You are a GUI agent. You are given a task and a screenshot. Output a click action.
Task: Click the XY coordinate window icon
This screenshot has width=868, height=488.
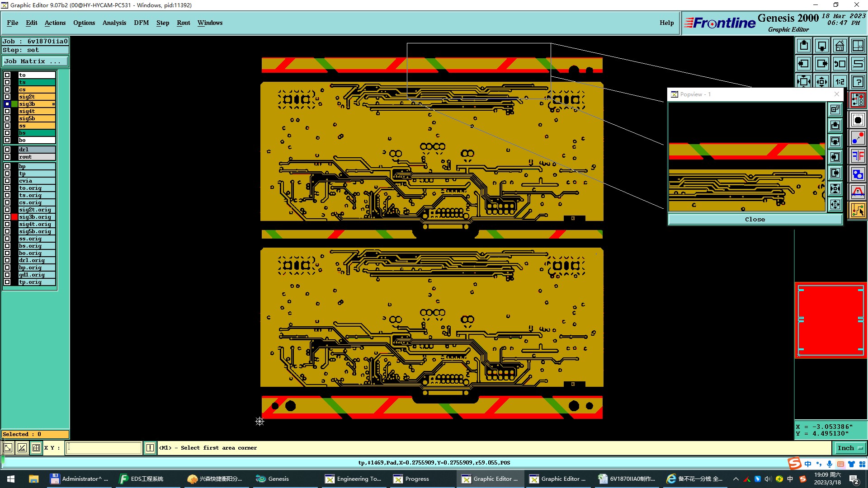pos(858,46)
